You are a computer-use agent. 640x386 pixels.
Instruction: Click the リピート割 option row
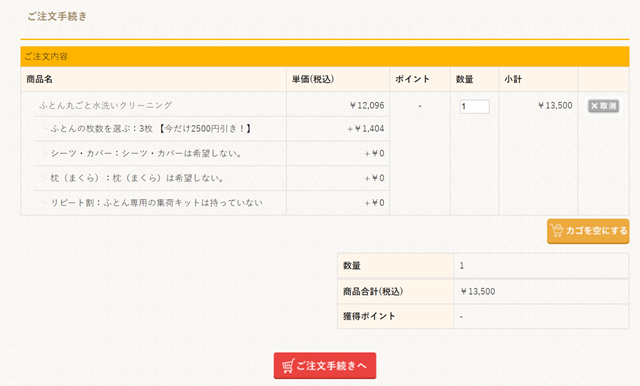(x=160, y=203)
